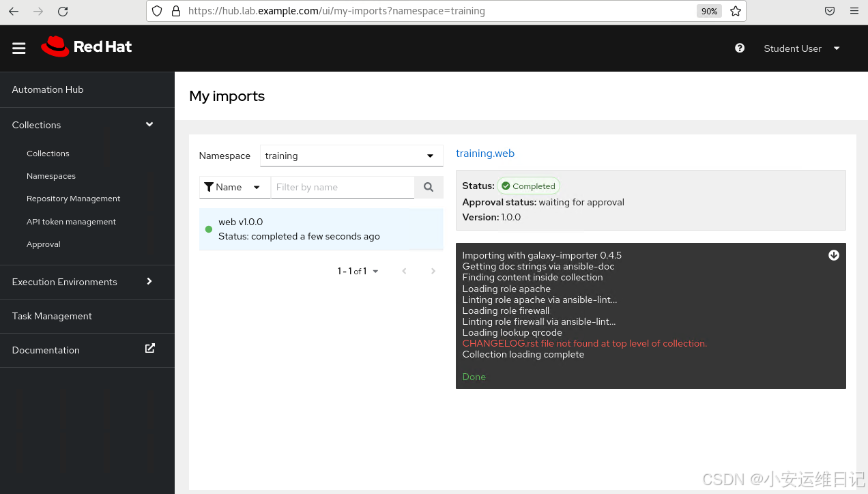Open the browser application menu
The width and height of the screenshot is (868, 494).
(x=854, y=11)
